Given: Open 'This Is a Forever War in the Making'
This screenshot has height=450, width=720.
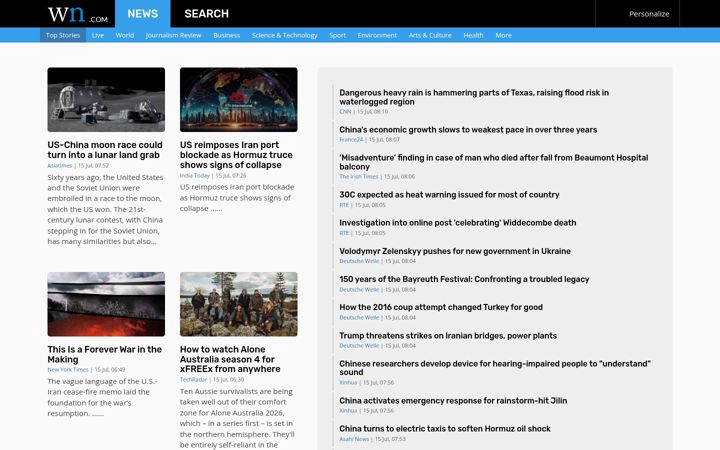Looking at the screenshot, I should pos(104,354).
